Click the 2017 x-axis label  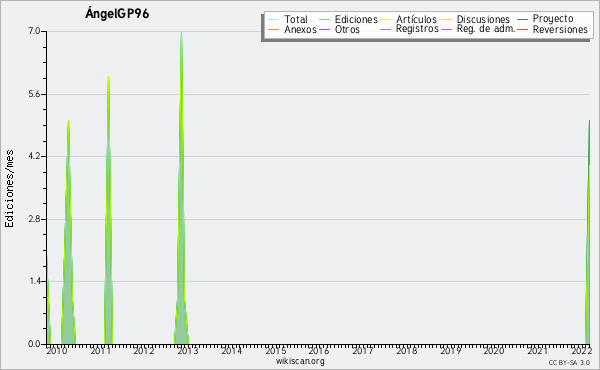tap(363, 351)
